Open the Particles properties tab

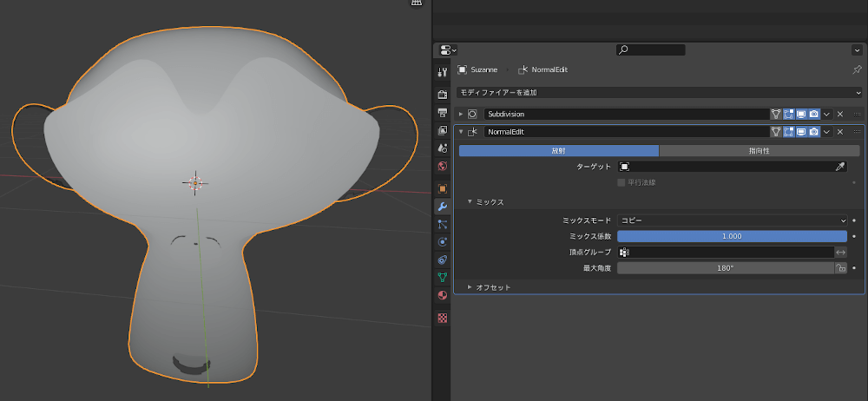(x=442, y=224)
